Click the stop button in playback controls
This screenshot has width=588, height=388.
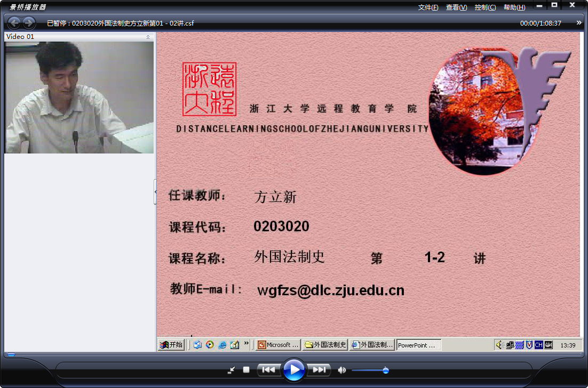click(x=246, y=370)
